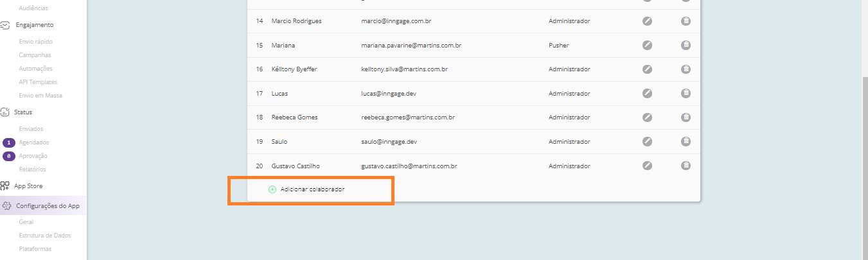Open the Status section

click(23, 112)
